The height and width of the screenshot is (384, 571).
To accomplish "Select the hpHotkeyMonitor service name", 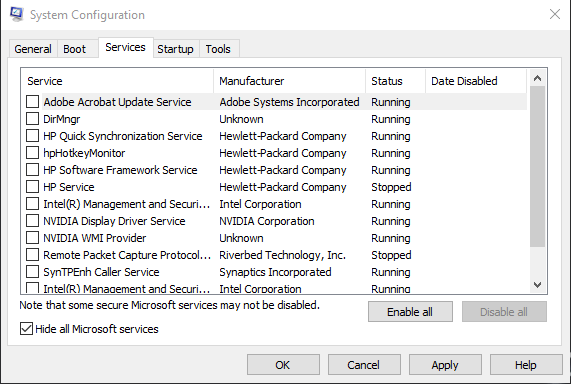I will pos(84,153).
